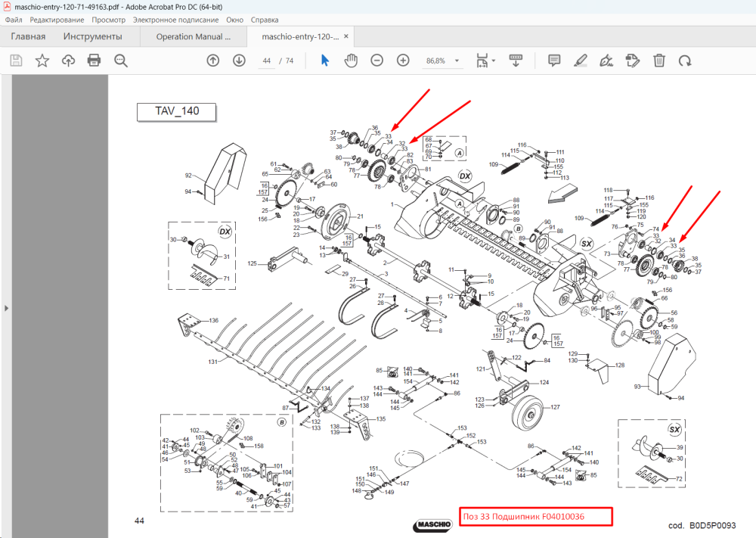Click the cod. B0D5P0093 code text
Viewport: 756px width, 538px height.
702,525
